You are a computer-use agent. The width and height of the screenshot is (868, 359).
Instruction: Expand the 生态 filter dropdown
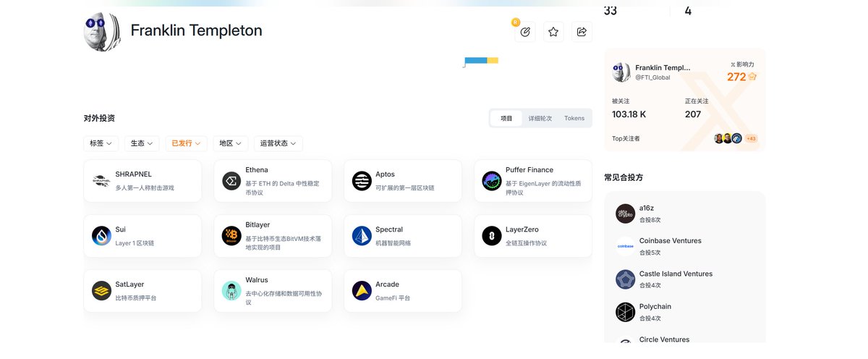pos(142,143)
